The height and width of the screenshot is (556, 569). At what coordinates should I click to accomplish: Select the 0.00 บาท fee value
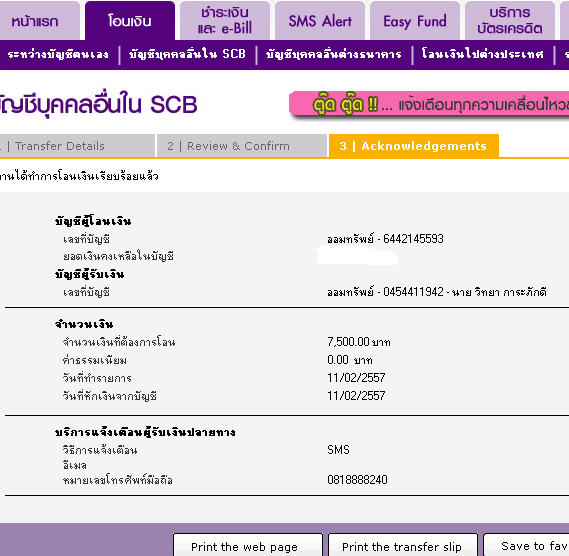pyautogui.click(x=350, y=360)
